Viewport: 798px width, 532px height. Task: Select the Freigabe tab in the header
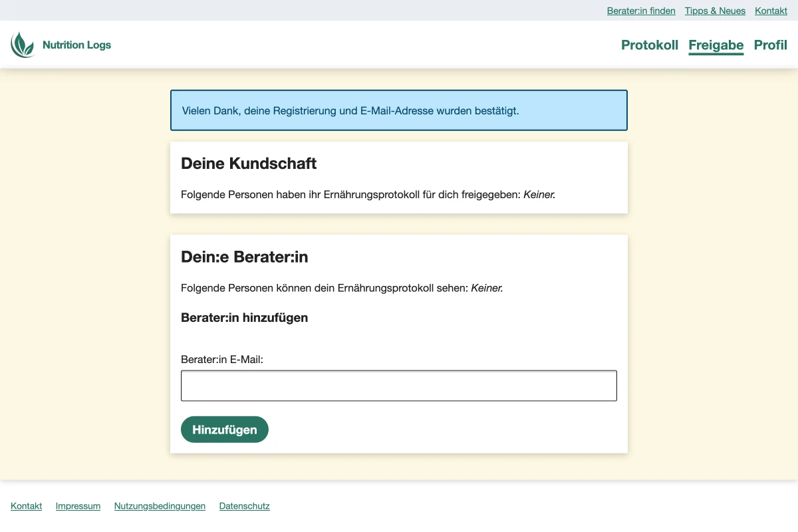(716, 45)
